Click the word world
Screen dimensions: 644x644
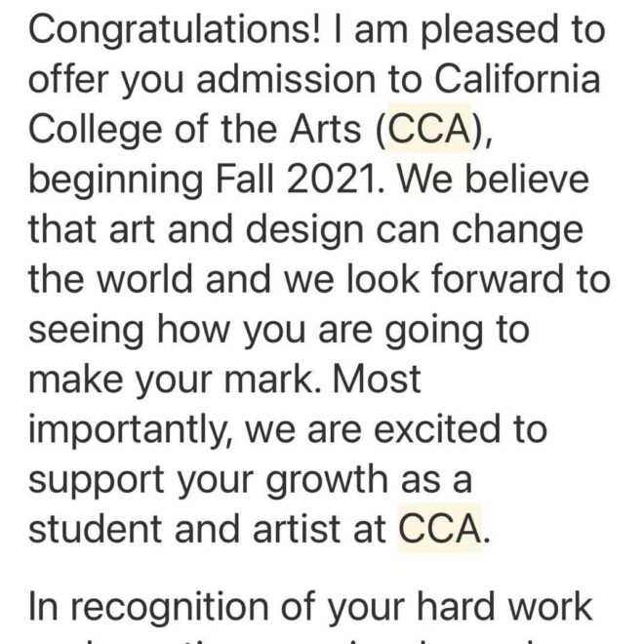click(x=144, y=278)
